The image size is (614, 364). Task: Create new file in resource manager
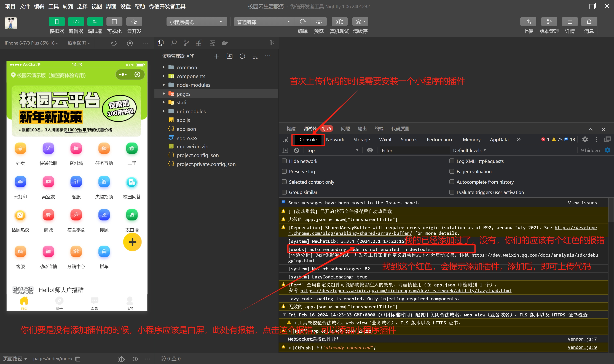point(216,56)
